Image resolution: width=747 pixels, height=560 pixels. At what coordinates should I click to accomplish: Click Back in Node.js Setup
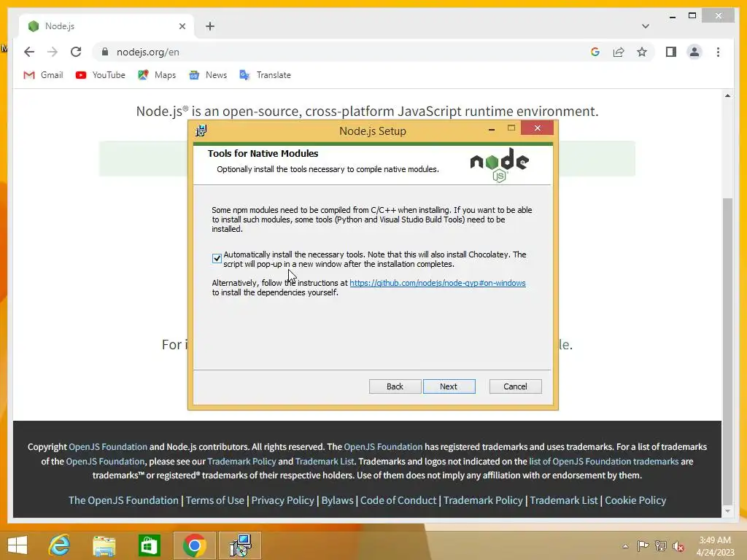click(x=395, y=386)
